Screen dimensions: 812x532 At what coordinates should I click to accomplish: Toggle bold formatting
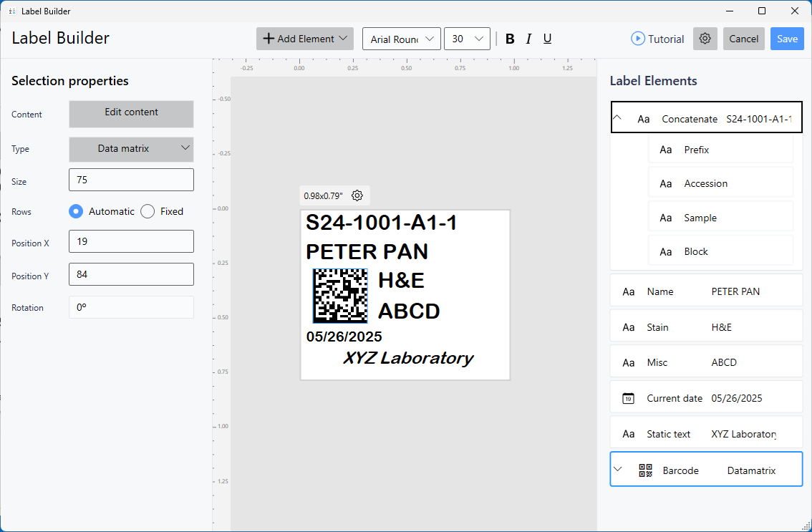(510, 39)
